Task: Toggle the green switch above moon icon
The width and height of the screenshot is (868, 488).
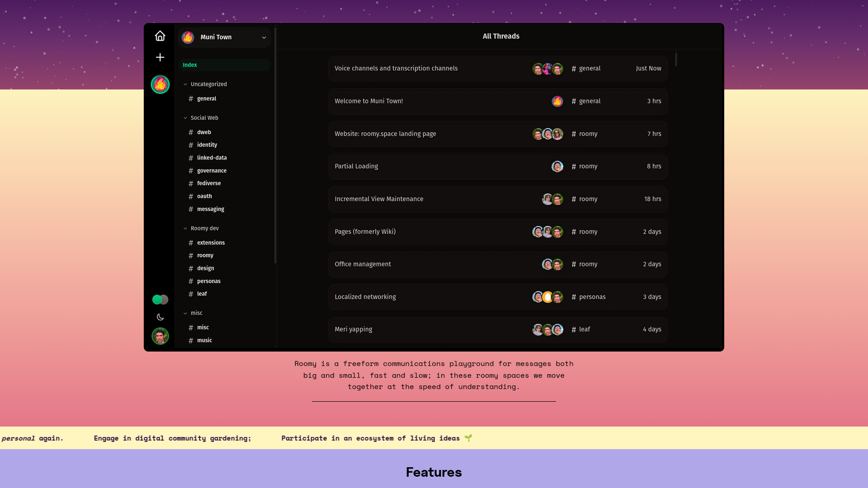Action: point(160,300)
